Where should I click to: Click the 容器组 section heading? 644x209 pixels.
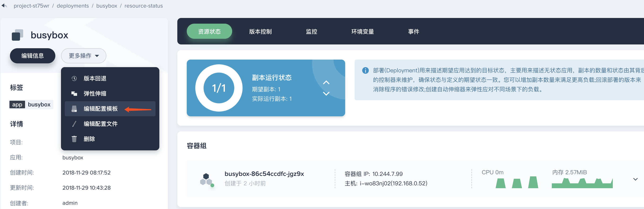pyautogui.click(x=196, y=146)
